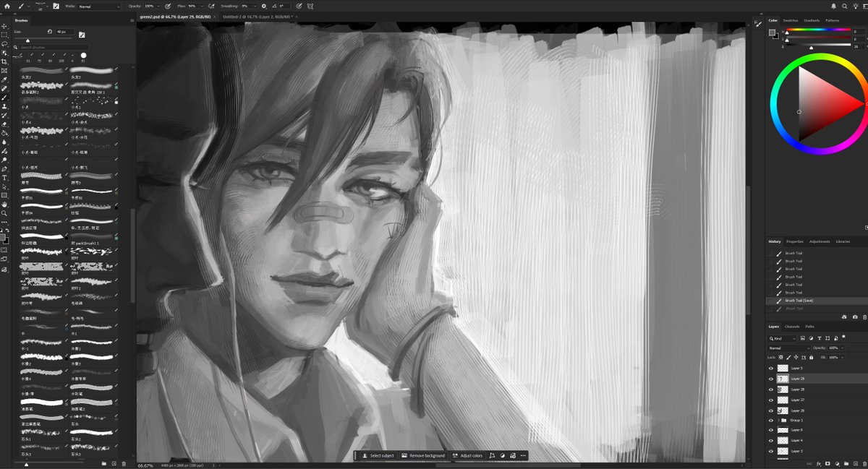Open the Adjustments panel tab

point(820,241)
